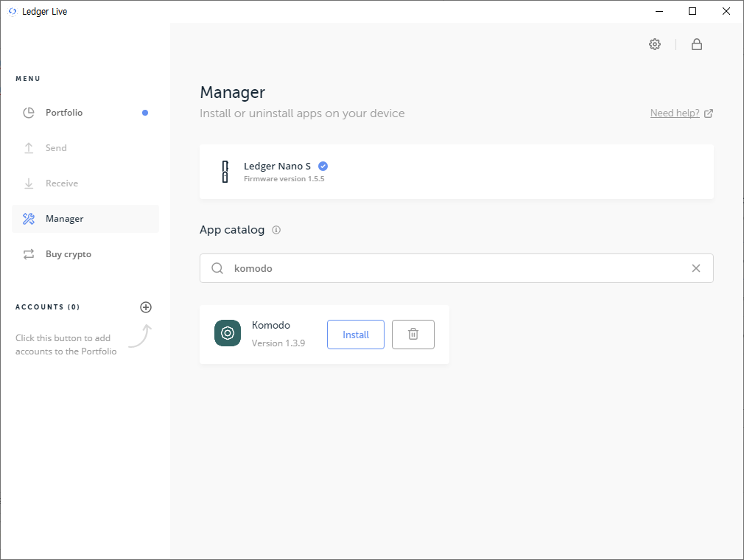Lock the app with the padlock icon

pos(697,44)
